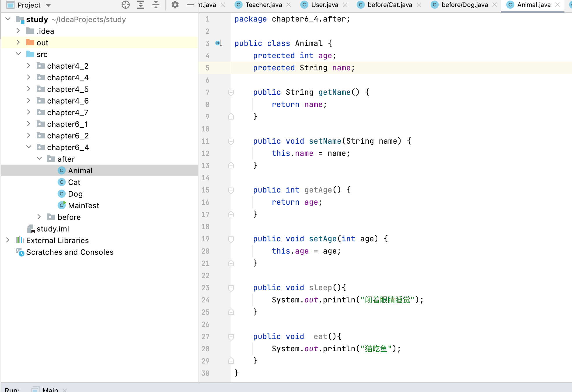Collapse the study project root node
The image size is (572, 392).
[8, 19]
